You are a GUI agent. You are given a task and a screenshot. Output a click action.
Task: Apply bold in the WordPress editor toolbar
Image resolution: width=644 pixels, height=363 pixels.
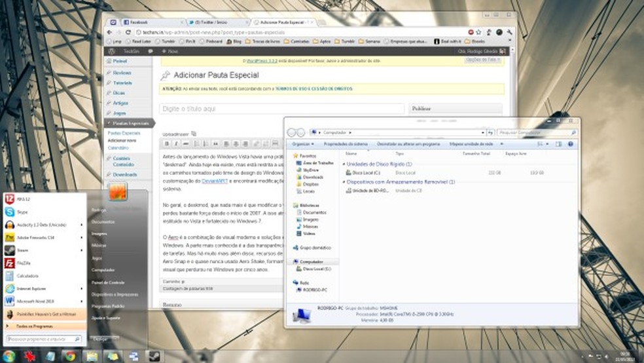(167, 143)
